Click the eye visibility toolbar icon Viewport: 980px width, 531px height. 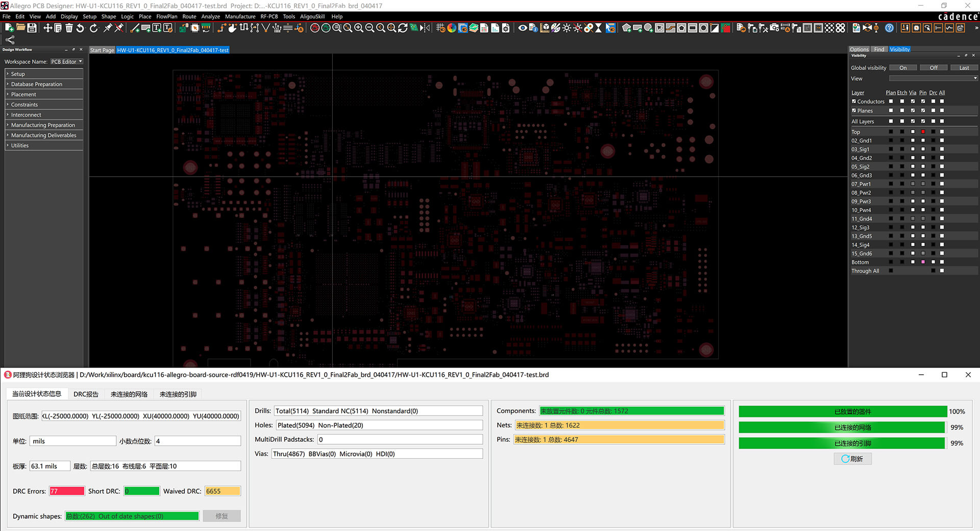523,28
